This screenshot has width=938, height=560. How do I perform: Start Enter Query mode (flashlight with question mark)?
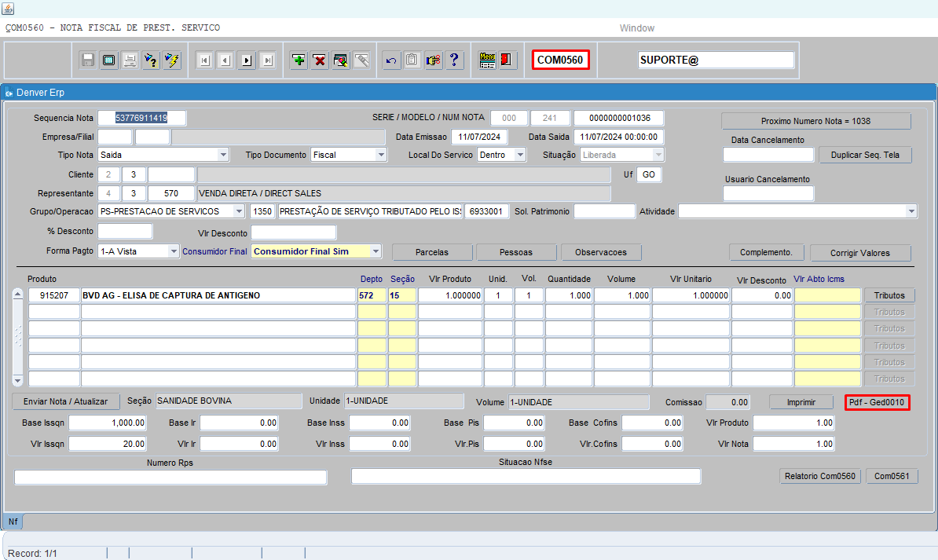pos(151,60)
